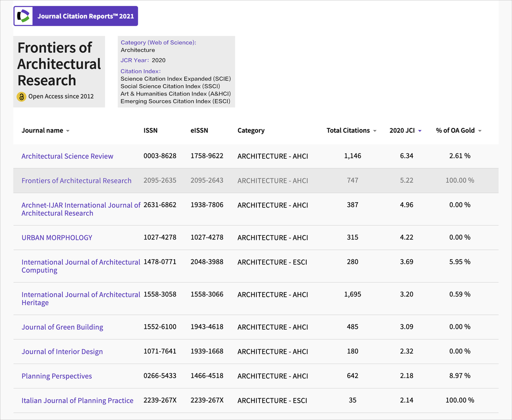
Task: Select the Planning Perspectives journal link
Action: tap(57, 376)
